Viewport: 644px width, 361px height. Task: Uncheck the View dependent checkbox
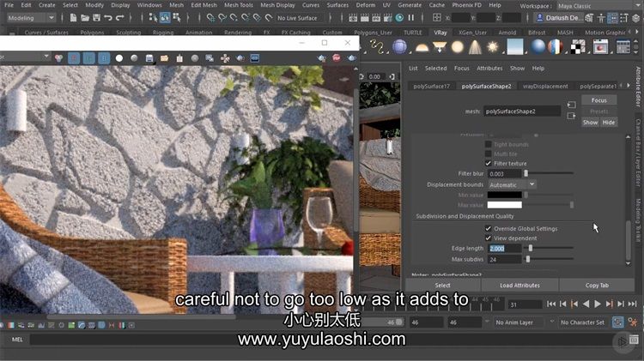[488, 238]
